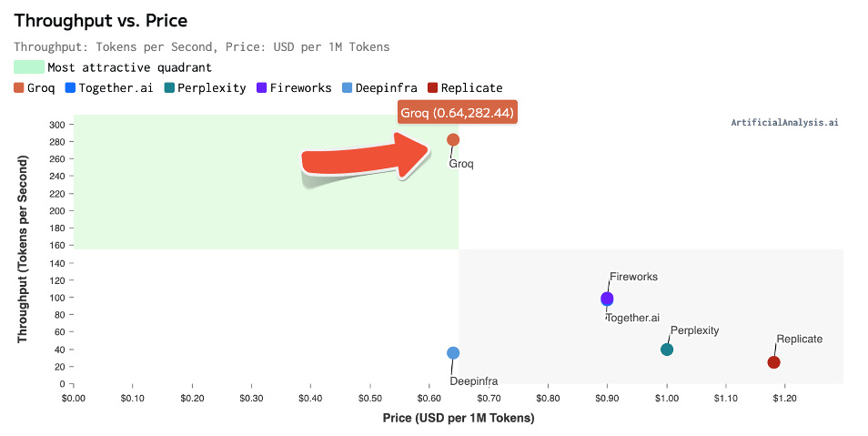Click the Replicate label on chart
The width and height of the screenshot is (868, 436).
799,339
